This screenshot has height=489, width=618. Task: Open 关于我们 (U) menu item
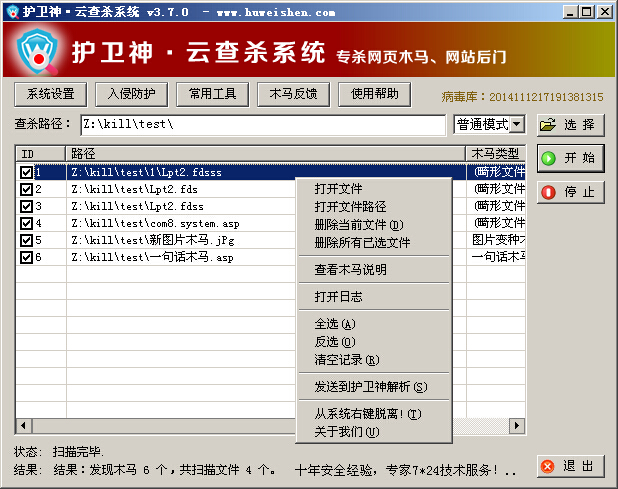(374, 432)
